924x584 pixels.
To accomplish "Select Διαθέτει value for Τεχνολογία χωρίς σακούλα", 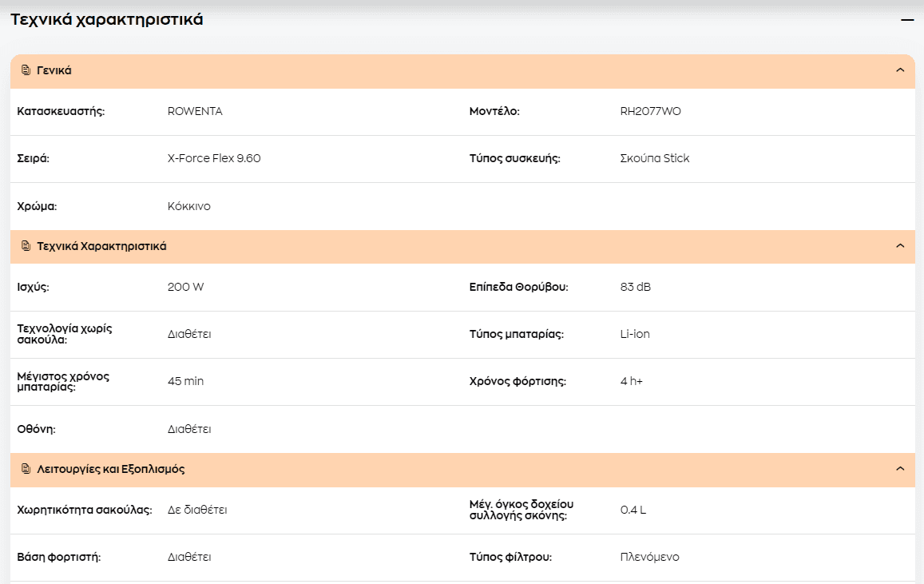I will pos(189,334).
